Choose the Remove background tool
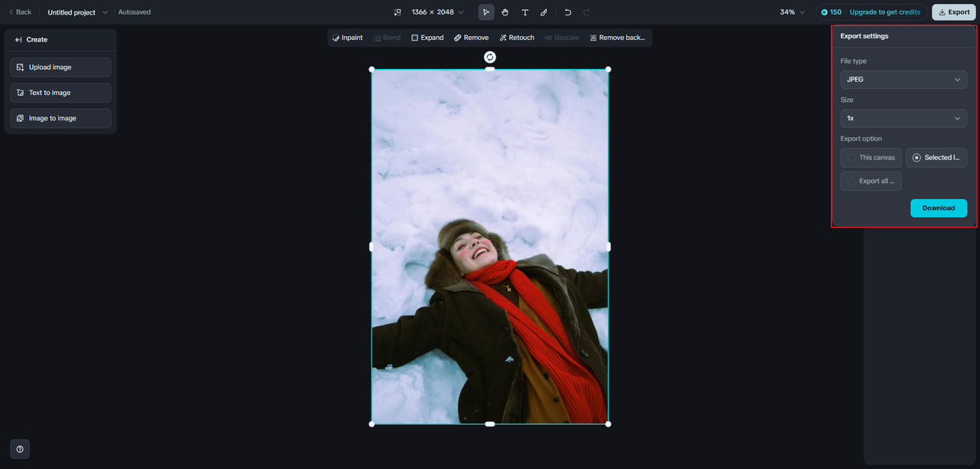This screenshot has width=980, height=469. click(x=617, y=38)
